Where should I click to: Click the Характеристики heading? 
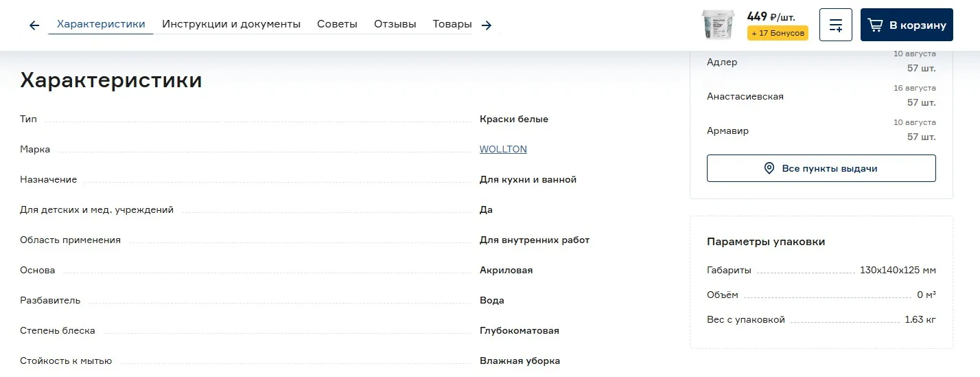111,80
